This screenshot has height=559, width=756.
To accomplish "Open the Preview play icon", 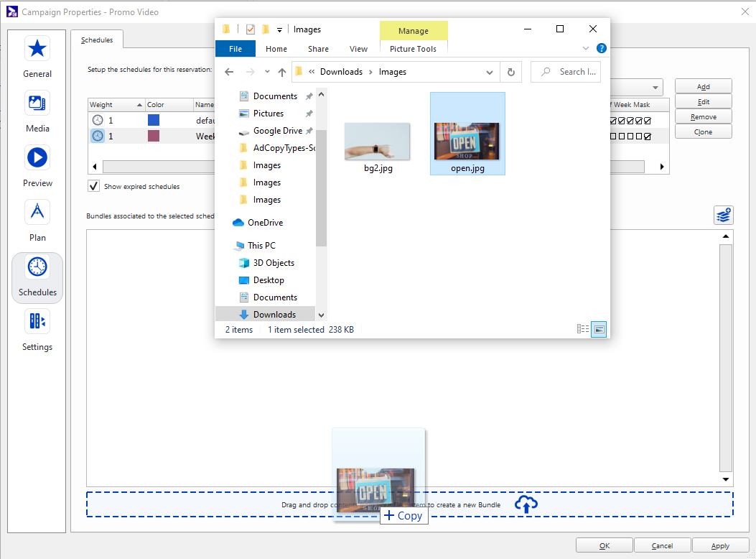I will pos(37,158).
